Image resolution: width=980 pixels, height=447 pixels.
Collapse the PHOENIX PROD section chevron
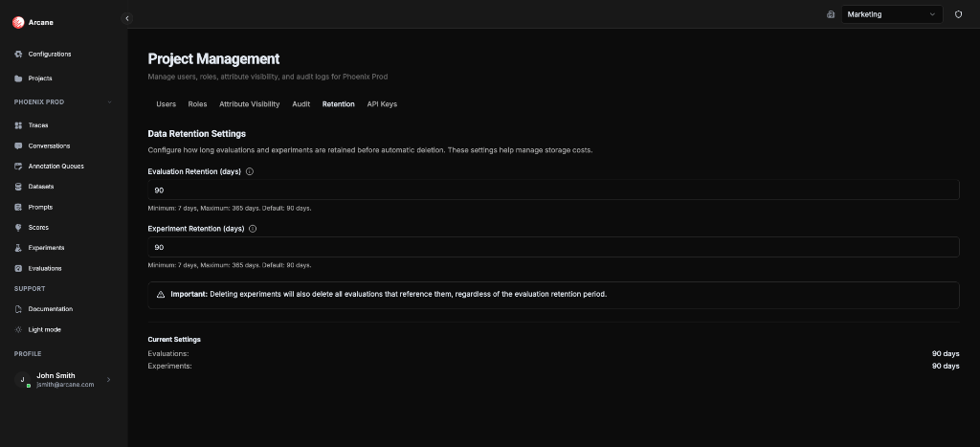click(x=109, y=102)
